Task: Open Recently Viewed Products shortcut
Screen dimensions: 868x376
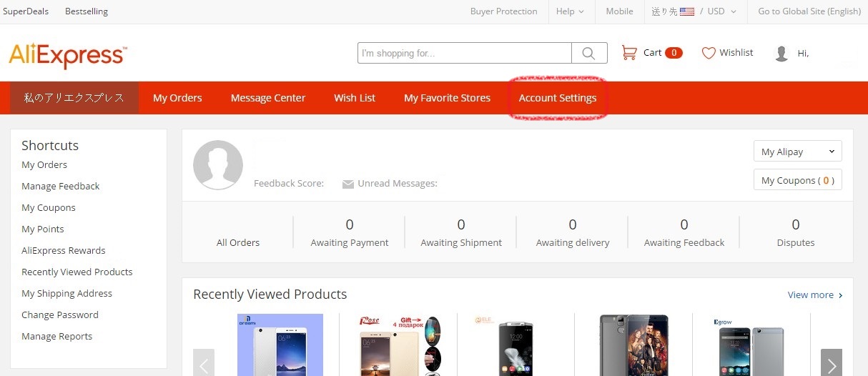Action: coord(77,272)
